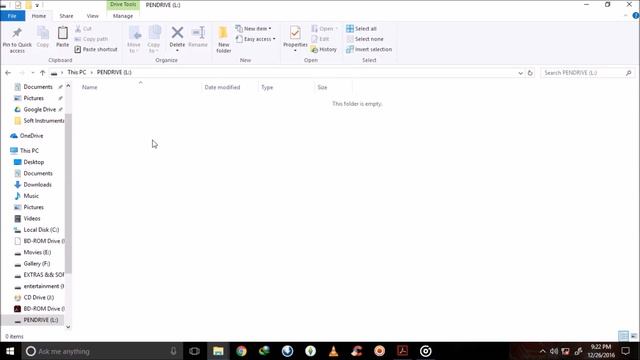
Task: Open the File menu tab
Action: [13, 16]
